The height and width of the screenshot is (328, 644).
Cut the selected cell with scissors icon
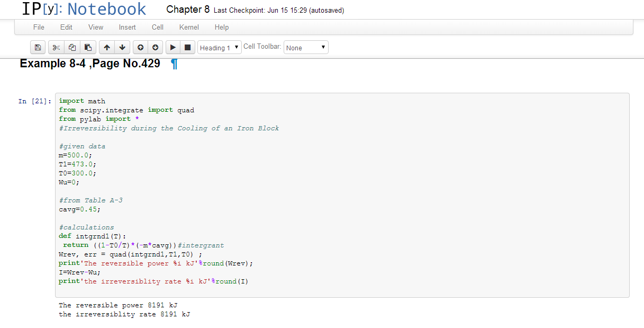(56, 48)
